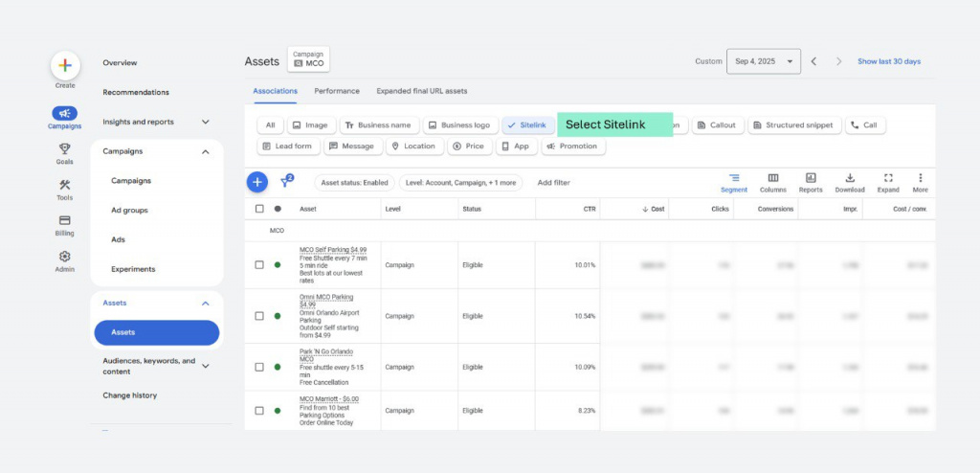The width and height of the screenshot is (980, 473).
Task: Switch to the Associations tab
Action: [x=275, y=91]
